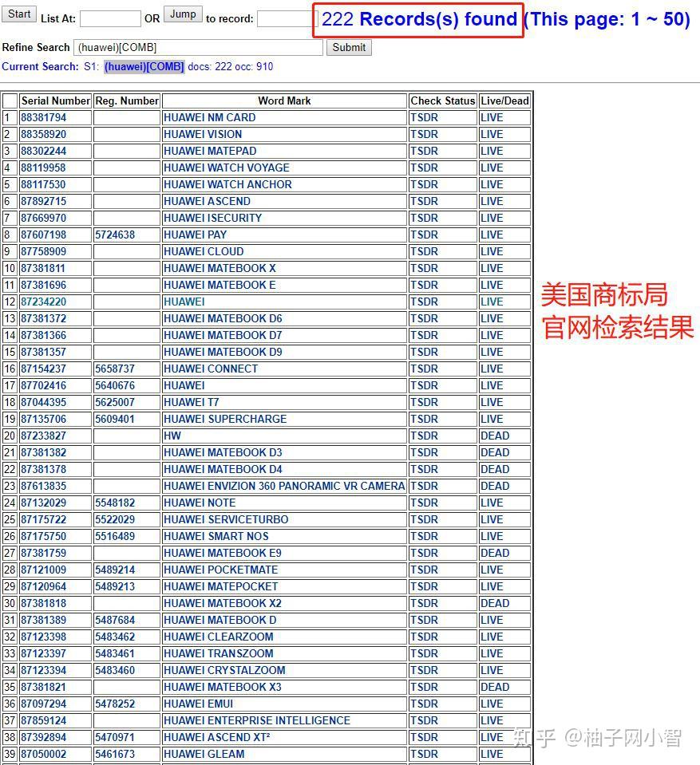The width and height of the screenshot is (700, 765).
Task: Open the HUAWEI MATEBOOK D7 word mark
Action: pyautogui.click(x=223, y=335)
